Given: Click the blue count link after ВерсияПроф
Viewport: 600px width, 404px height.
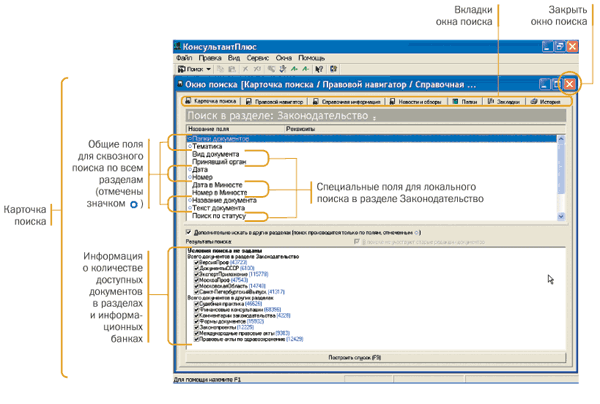Looking at the screenshot, I should [x=238, y=262].
